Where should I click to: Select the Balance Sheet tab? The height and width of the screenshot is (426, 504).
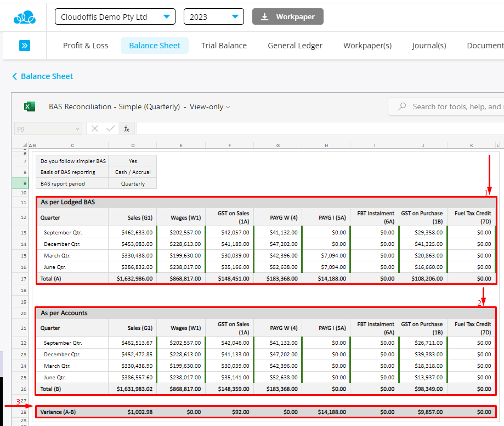[155, 46]
